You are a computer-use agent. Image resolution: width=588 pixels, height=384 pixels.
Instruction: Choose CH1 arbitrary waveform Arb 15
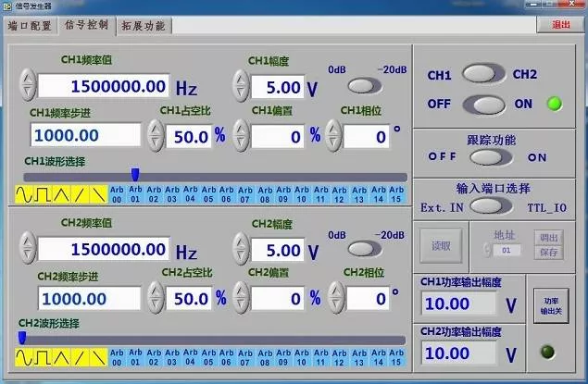(x=396, y=194)
